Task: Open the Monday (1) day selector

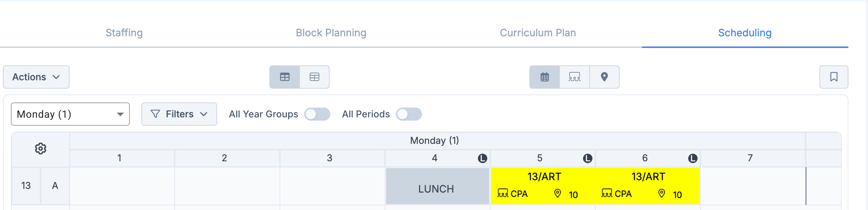Action: (70, 114)
